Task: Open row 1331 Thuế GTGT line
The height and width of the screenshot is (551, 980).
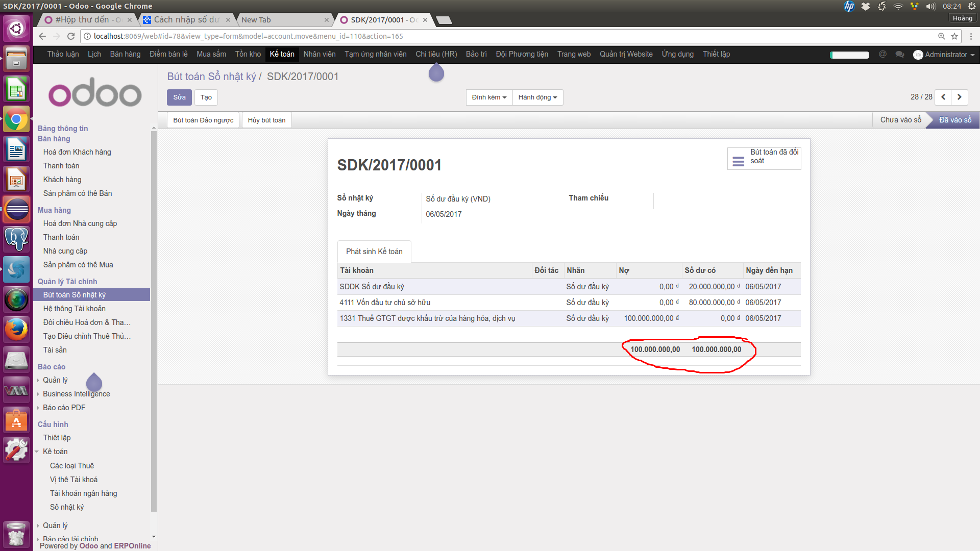Action: point(569,318)
